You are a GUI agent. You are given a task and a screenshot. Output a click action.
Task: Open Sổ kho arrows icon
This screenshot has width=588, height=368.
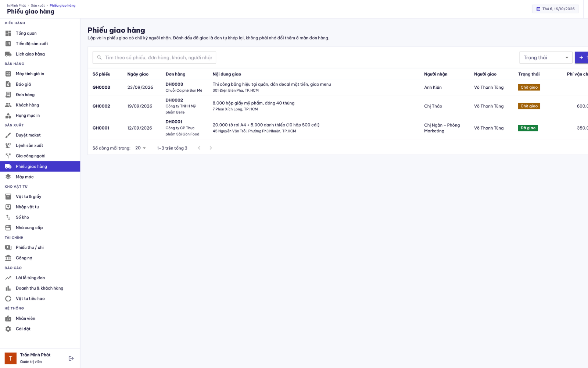[8, 217]
